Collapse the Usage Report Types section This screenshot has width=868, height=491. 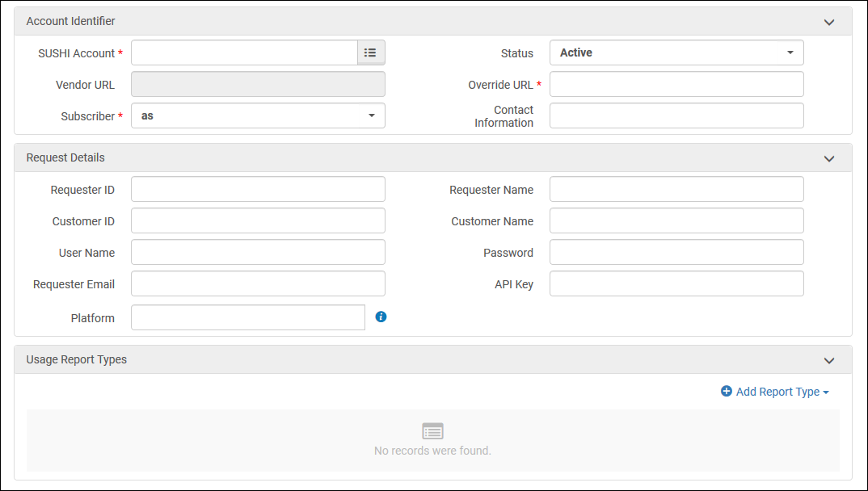[x=828, y=360]
